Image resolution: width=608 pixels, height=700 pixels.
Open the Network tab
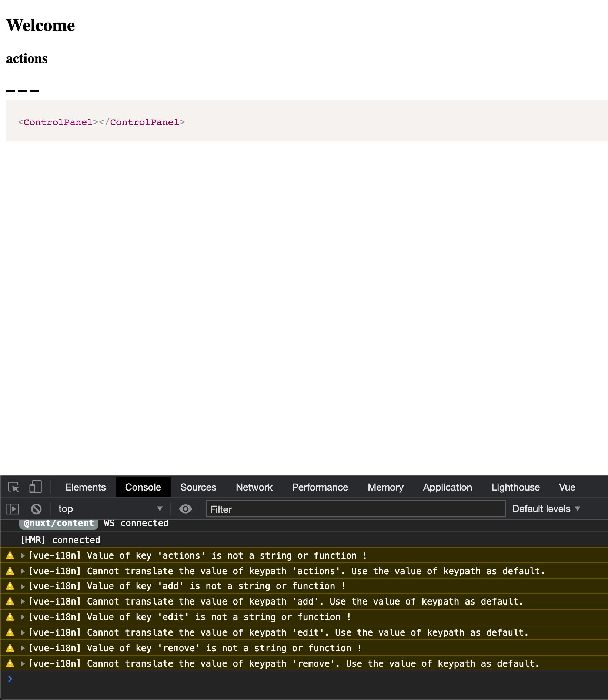254,487
